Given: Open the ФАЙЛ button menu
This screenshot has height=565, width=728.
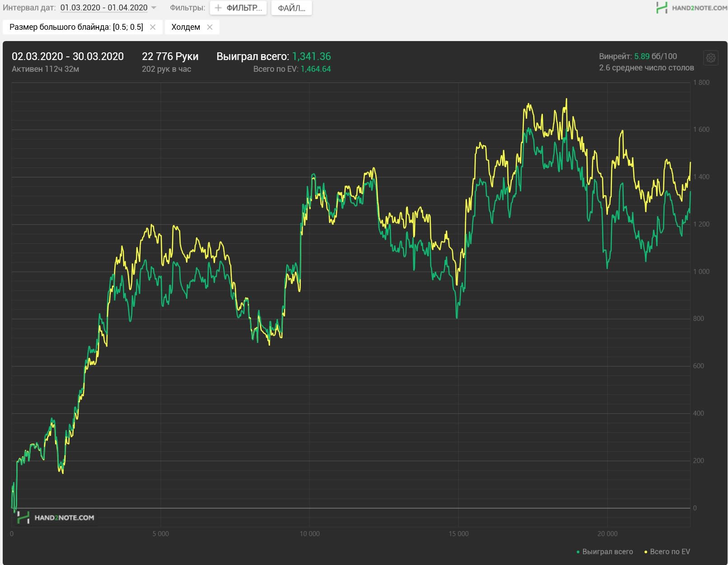Looking at the screenshot, I should (291, 8).
